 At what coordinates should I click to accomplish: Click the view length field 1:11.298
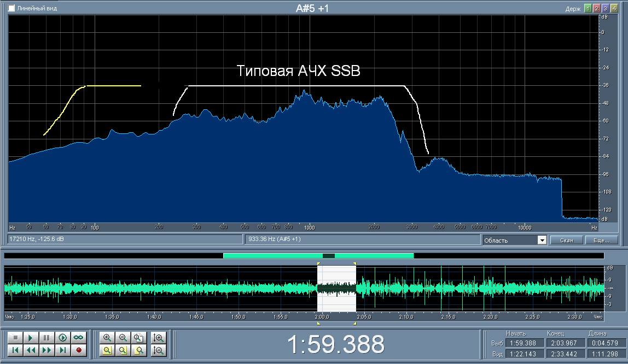tap(606, 354)
